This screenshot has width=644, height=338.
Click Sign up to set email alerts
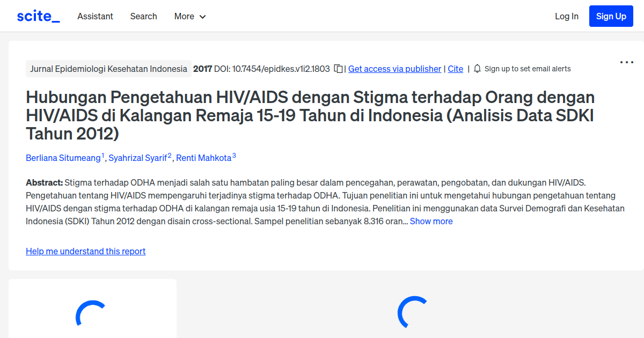pyautogui.click(x=528, y=69)
